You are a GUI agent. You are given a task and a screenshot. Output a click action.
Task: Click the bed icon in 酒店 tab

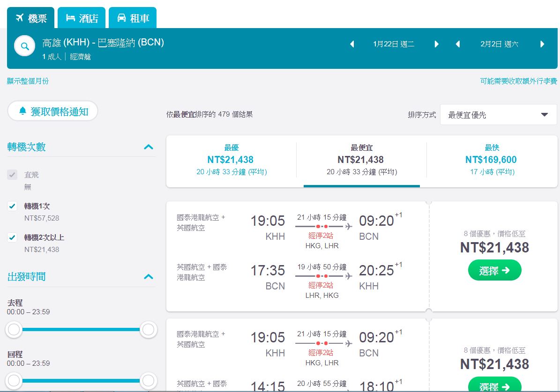click(71, 17)
